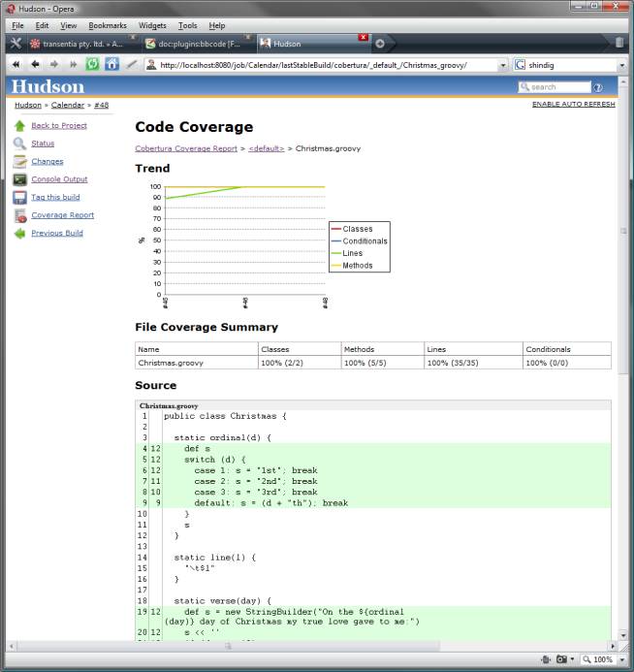Click the Tag this build link
Image resolution: width=634 pixels, height=672 pixels.
coord(55,198)
